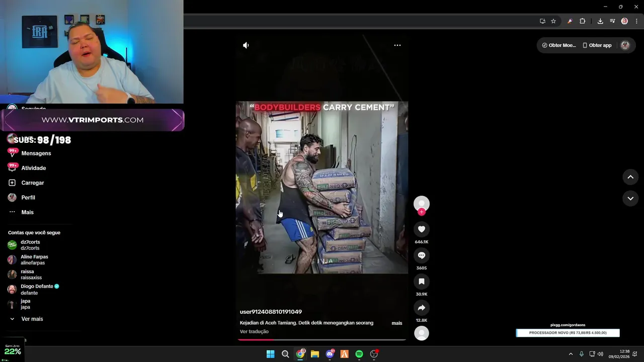Open Chrome media controls icon

pos(612,21)
